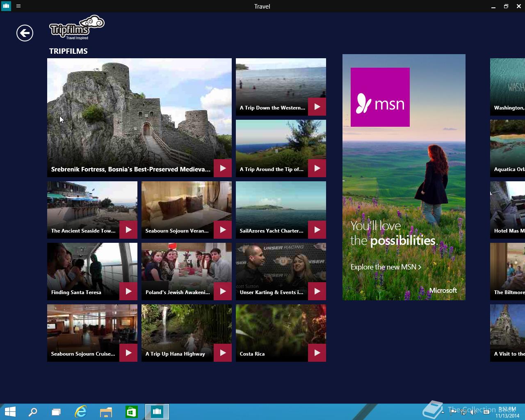Viewport: 525px width, 420px height.
Task: Click 'Poland's Jewish Awakeni...' title text
Action: (178, 292)
